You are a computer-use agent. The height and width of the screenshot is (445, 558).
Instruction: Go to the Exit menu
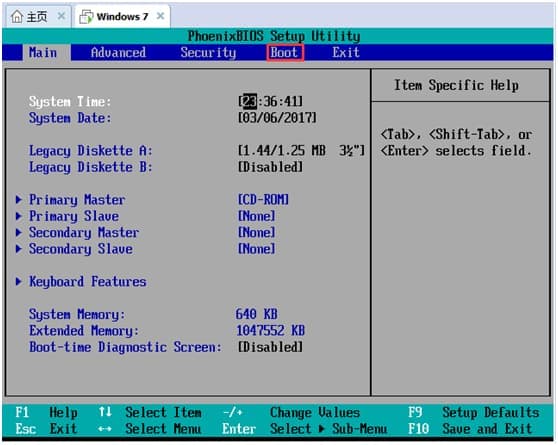346,53
